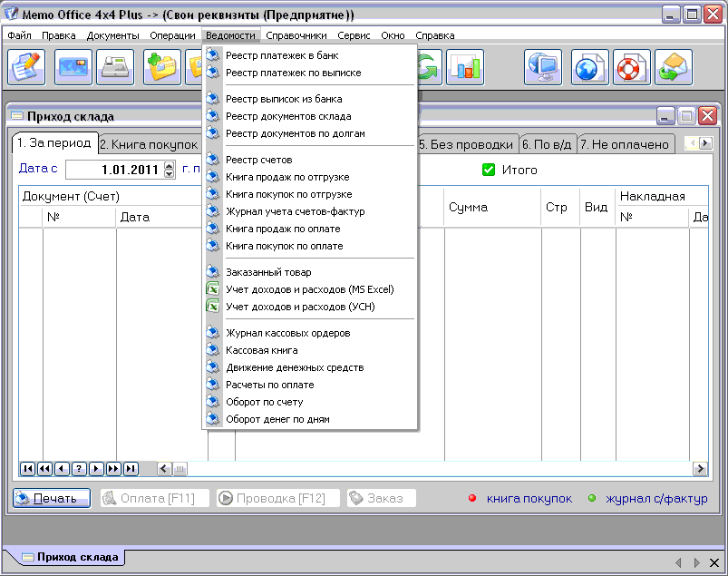Click the horizontal scrollbar left arrow
728x576 pixels.
(x=164, y=469)
